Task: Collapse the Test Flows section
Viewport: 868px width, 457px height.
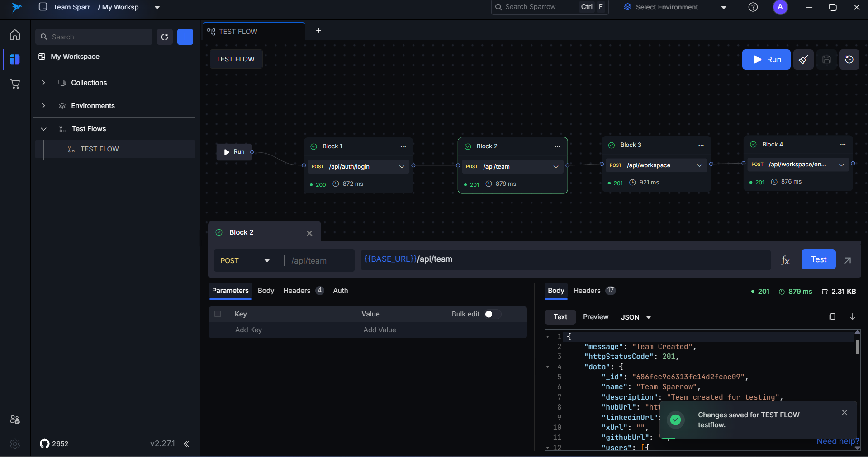Action: click(x=43, y=129)
